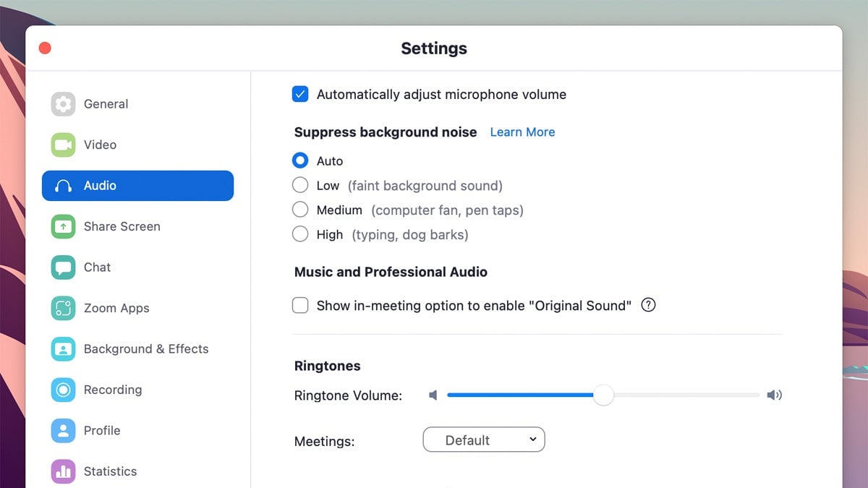Select the Background & Effects icon
The width and height of the screenshot is (868, 488).
point(63,348)
